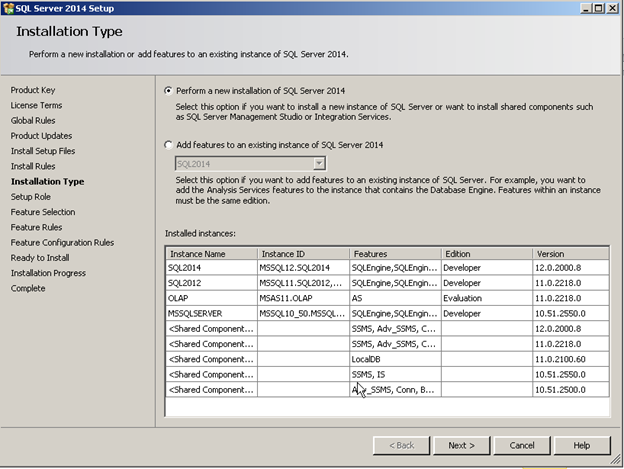Click the Features column header
This screenshot has height=469, width=624.
[x=395, y=254]
